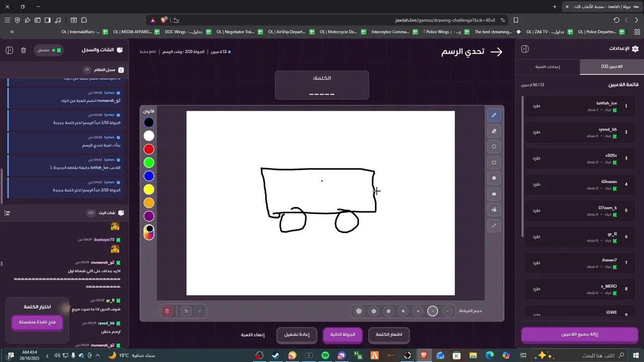Clear chat with the trash icon
Viewport: 644px width, 362px height.
pos(23,50)
